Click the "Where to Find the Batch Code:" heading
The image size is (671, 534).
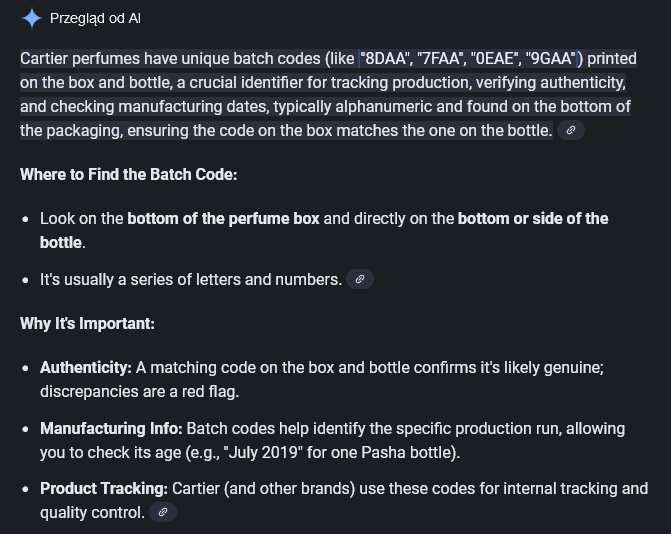(x=128, y=174)
